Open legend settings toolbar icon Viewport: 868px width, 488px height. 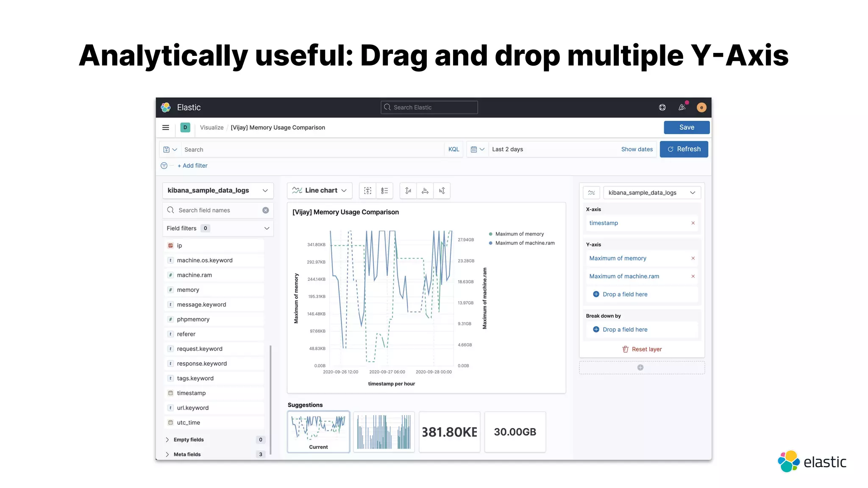coord(384,191)
